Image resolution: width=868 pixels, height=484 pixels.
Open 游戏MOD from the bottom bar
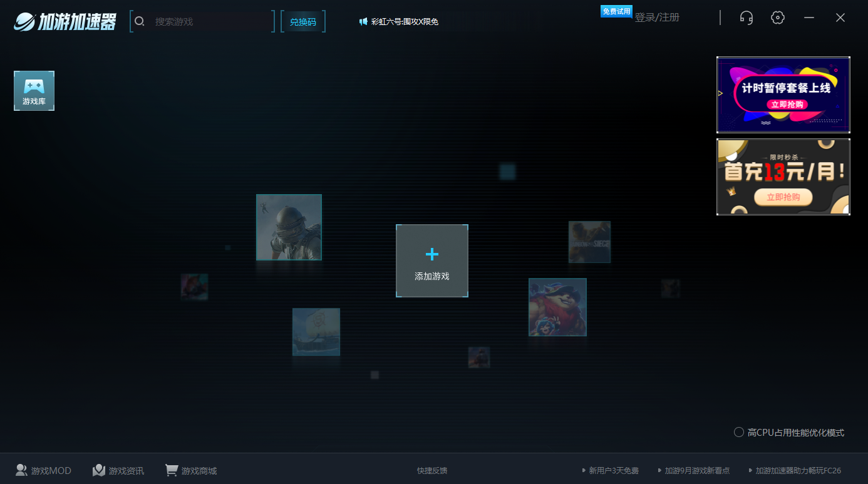[43, 470]
